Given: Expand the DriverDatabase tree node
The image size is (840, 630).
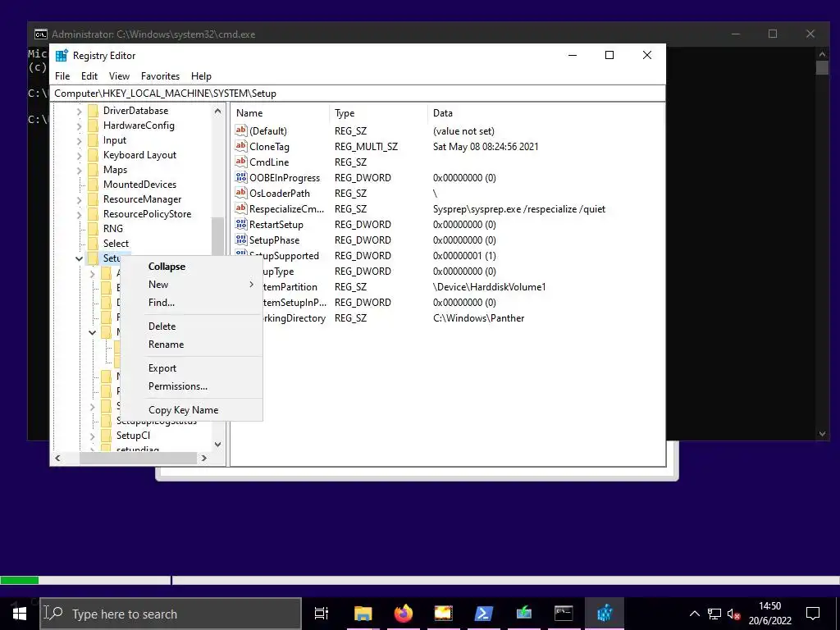Looking at the screenshot, I should click(x=80, y=112).
